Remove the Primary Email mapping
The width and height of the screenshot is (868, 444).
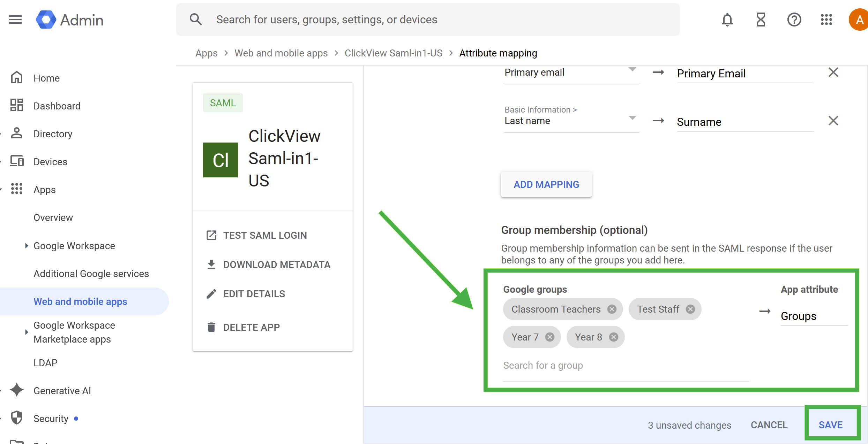[833, 72]
